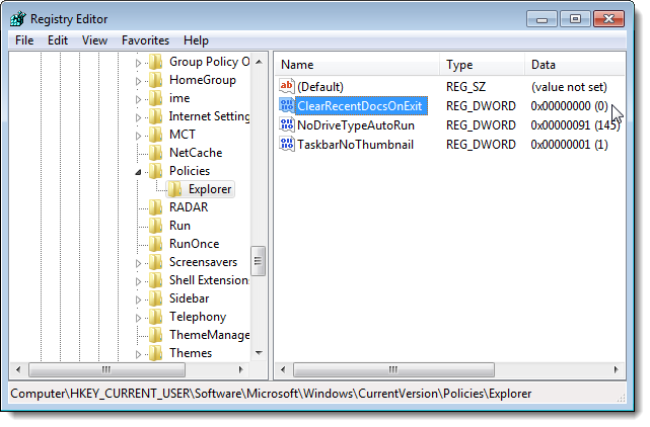Viewport: 650px width, 427px height.
Task: Expand the Internet Settings key
Action: (138, 118)
